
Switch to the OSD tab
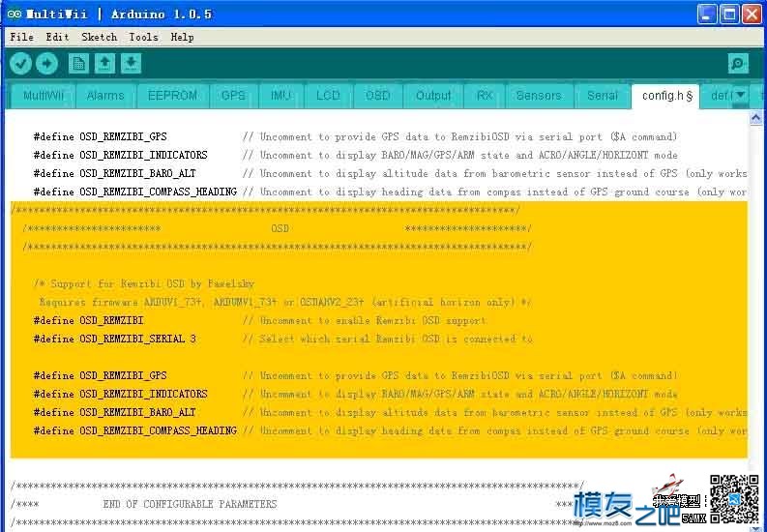click(x=377, y=96)
